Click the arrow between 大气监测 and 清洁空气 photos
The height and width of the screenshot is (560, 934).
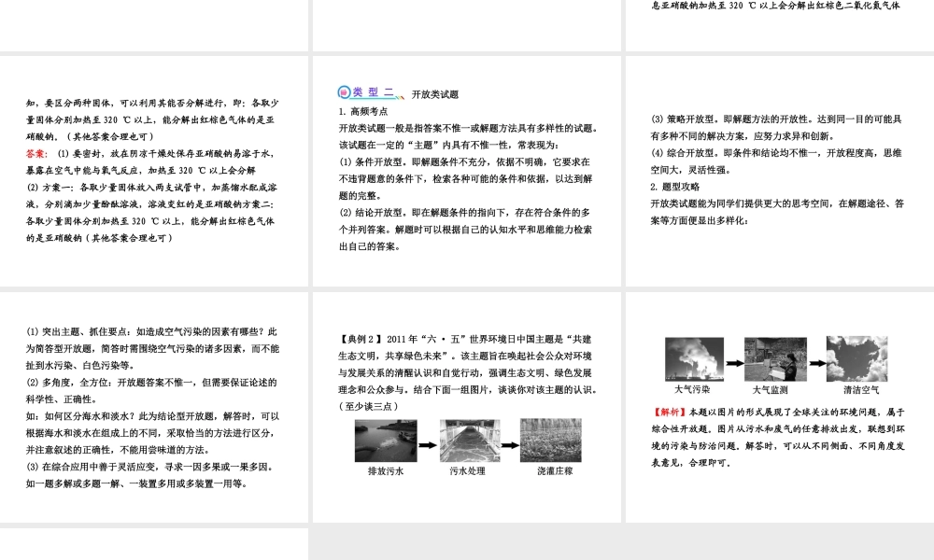(816, 363)
